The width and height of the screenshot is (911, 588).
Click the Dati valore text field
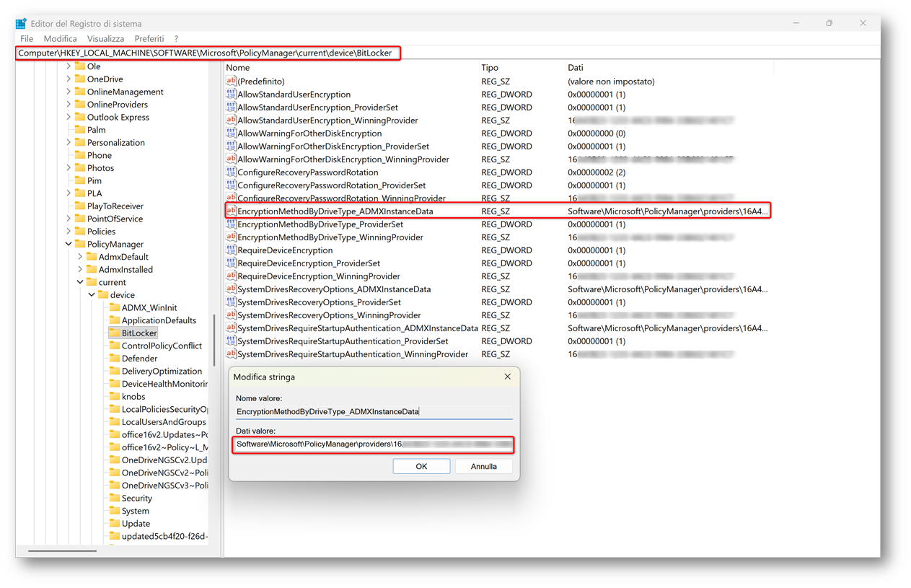pos(374,444)
